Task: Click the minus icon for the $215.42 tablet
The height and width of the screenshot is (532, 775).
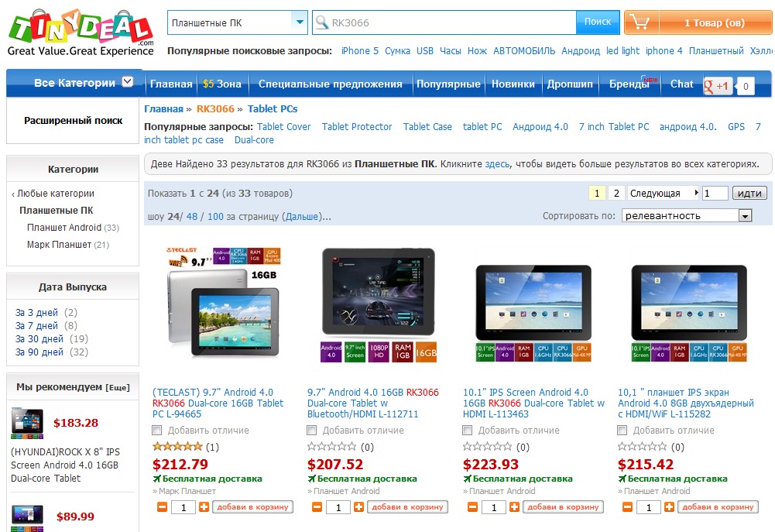Action: click(x=628, y=506)
